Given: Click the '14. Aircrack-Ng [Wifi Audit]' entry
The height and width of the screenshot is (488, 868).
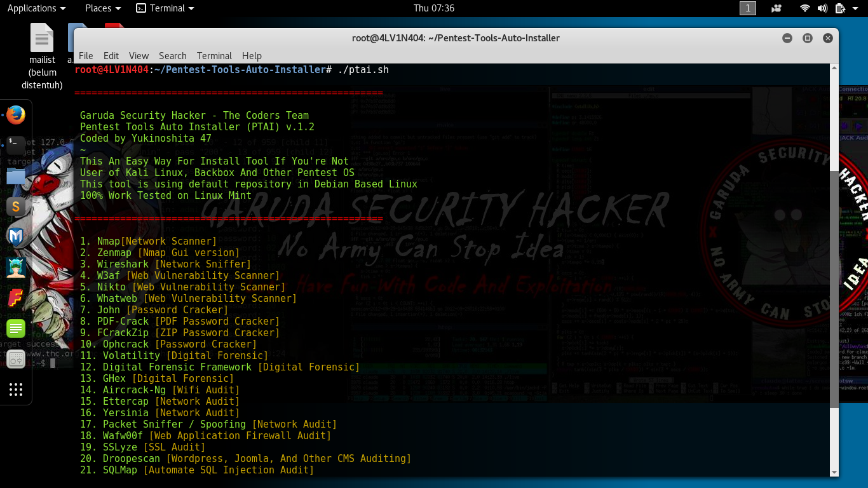Looking at the screenshot, I should tap(159, 390).
